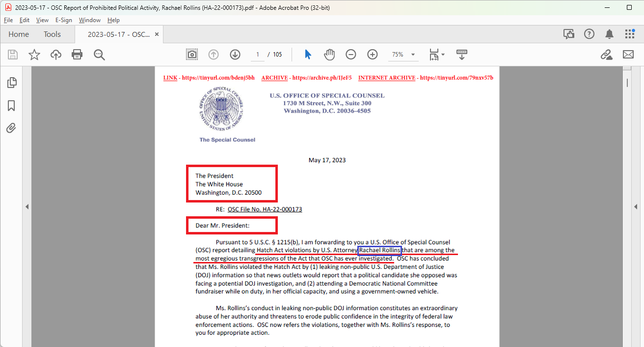Zoom in with the plus circle button
644x347 pixels.
click(373, 55)
